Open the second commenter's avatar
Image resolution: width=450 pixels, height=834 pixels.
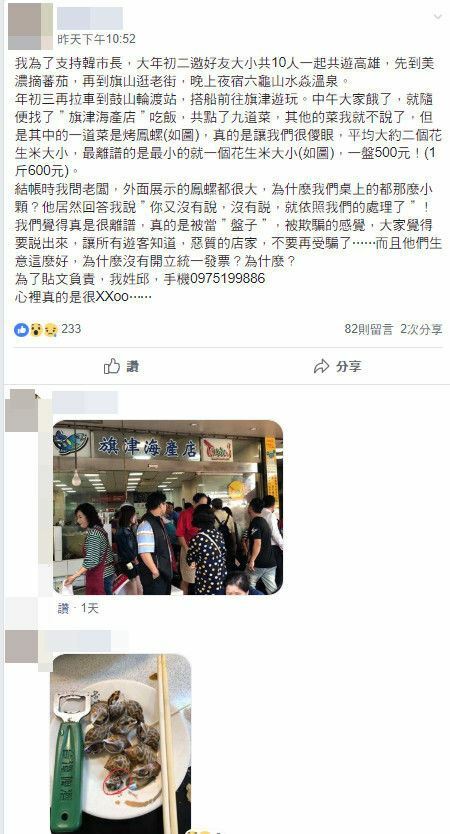(x=21, y=646)
